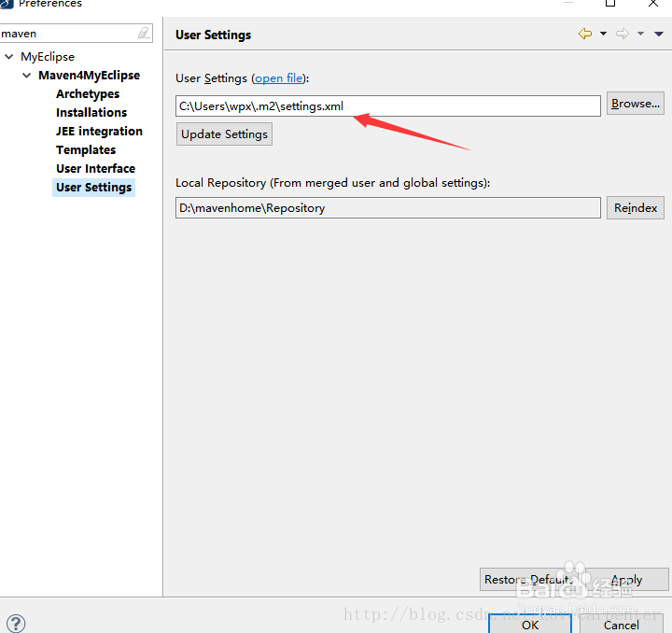Screen dimensions: 672x633
Task: Open the Installations preference page
Action: tap(91, 112)
